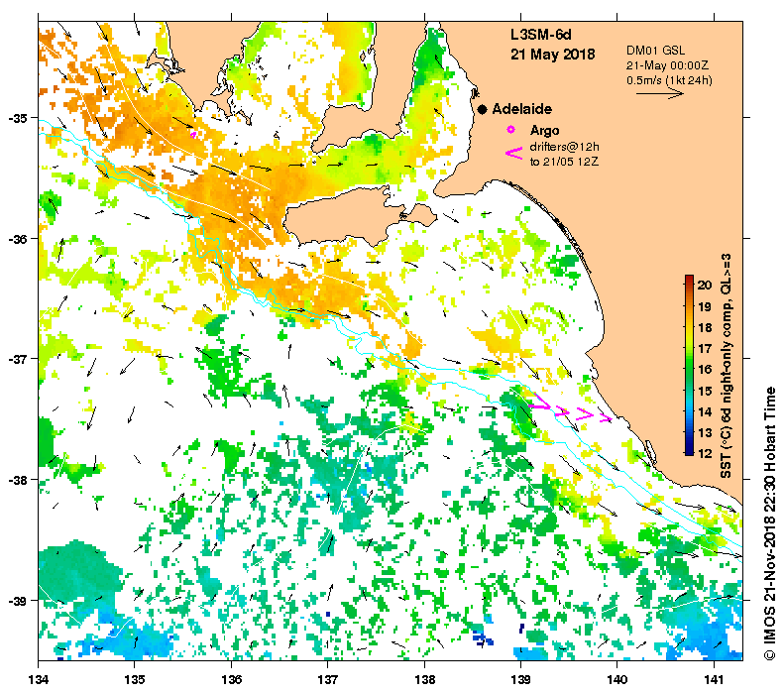
Task: Click longitude label '134'
Action: (39, 679)
